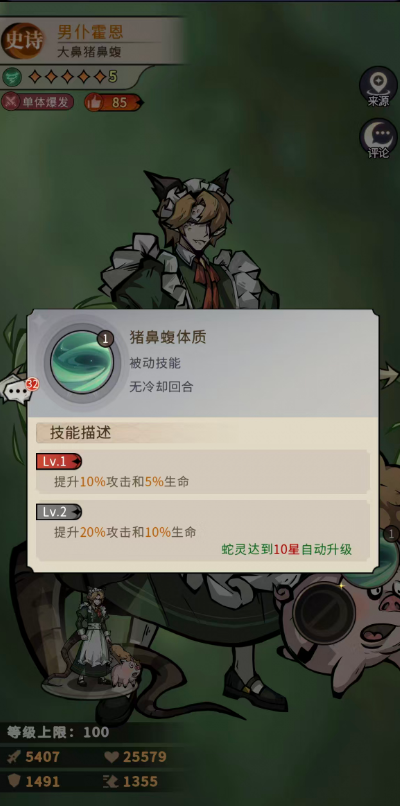
Task: Tap the 猪鼻蝮体质 green skill orb icon
Action: click(x=81, y=362)
